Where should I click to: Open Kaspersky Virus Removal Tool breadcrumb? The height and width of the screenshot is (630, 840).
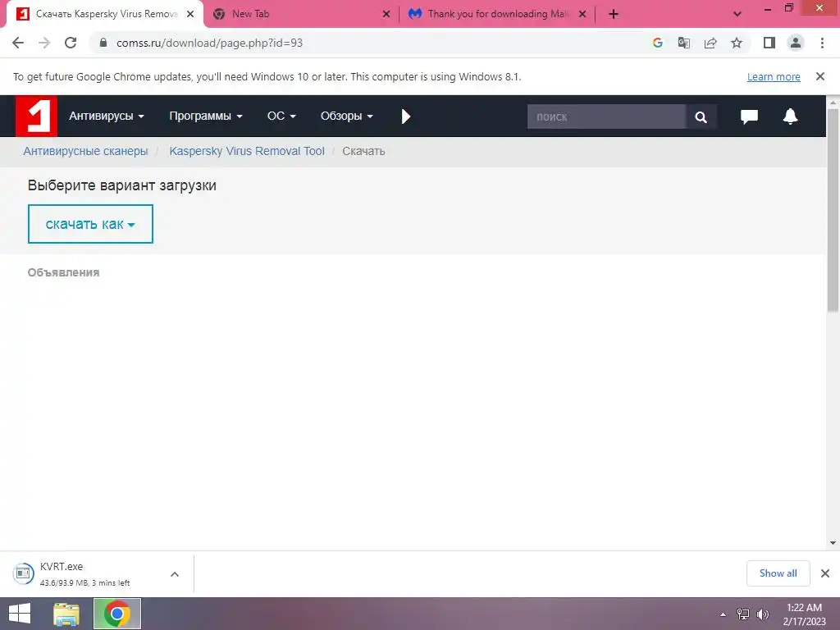point(247,151)
